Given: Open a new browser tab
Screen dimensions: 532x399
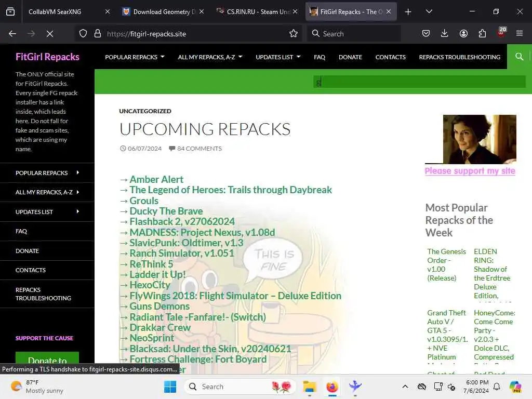Looking at the screenshot, I should (x=408, y=12).
